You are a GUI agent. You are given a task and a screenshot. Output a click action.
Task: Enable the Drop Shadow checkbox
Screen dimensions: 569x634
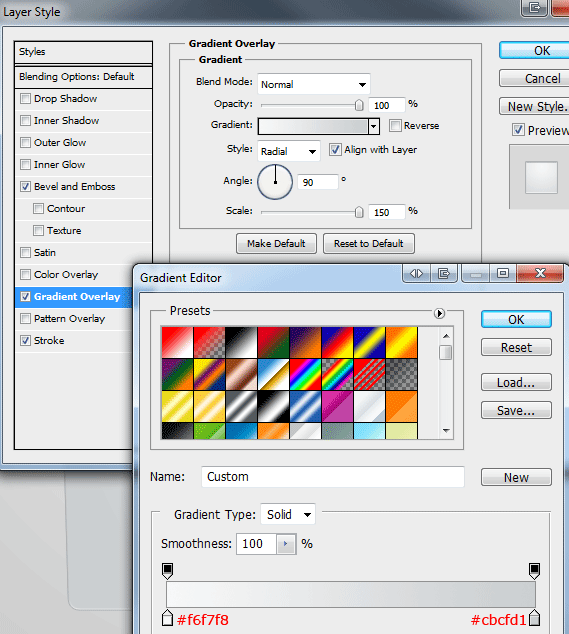click(25, 99)
